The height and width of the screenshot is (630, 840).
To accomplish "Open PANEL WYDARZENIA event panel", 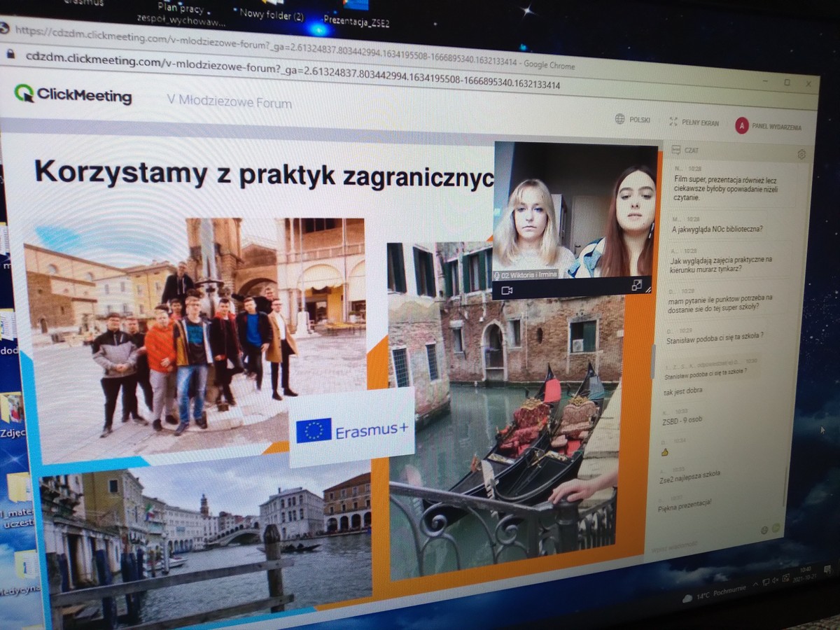I will coord(768,126).
